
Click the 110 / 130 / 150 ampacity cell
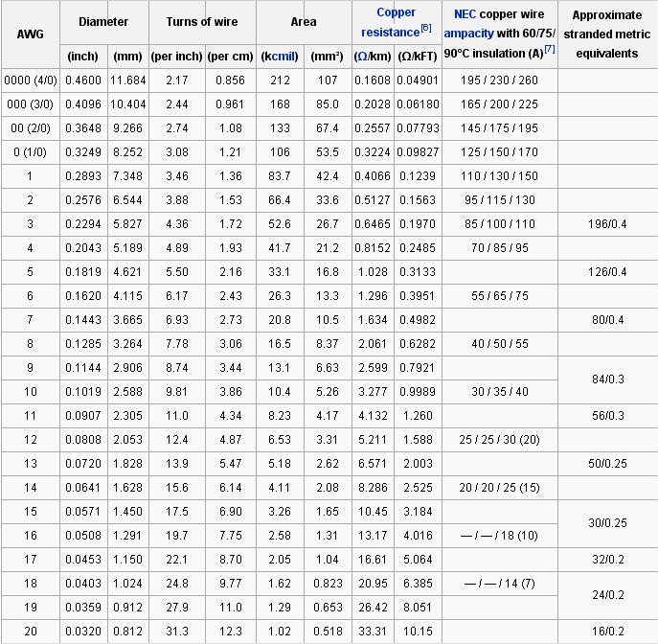(x=499, y=176)
